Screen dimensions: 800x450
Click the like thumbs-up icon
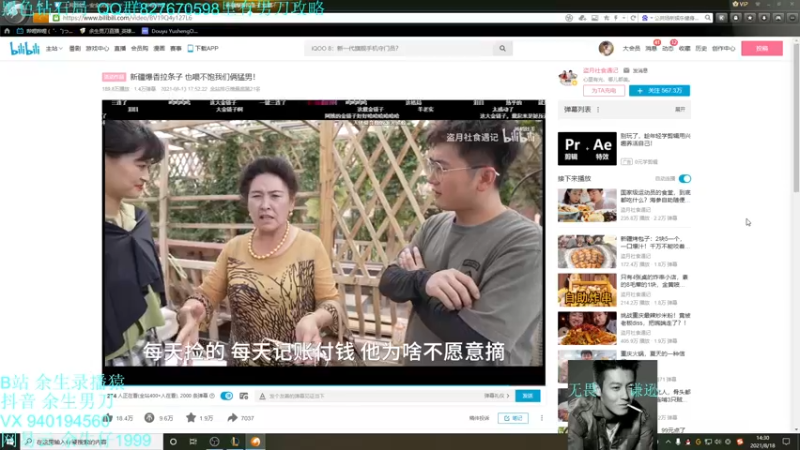(108, 418)
